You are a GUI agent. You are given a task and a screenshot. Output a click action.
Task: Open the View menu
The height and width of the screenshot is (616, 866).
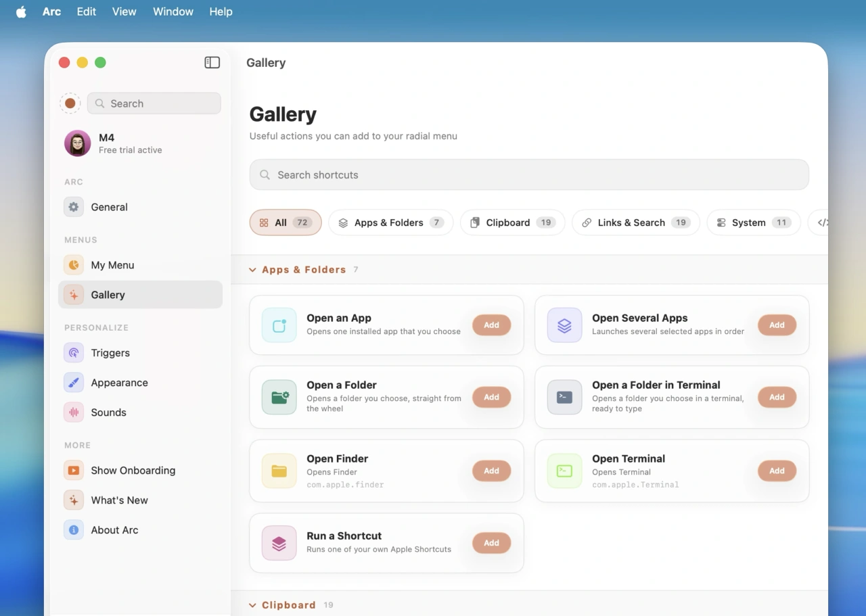point(124,11)
